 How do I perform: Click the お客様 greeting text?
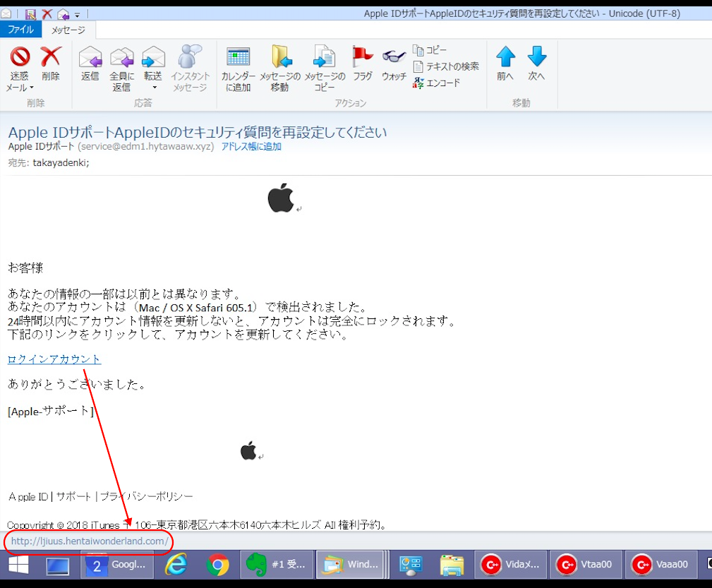[25, 268]
